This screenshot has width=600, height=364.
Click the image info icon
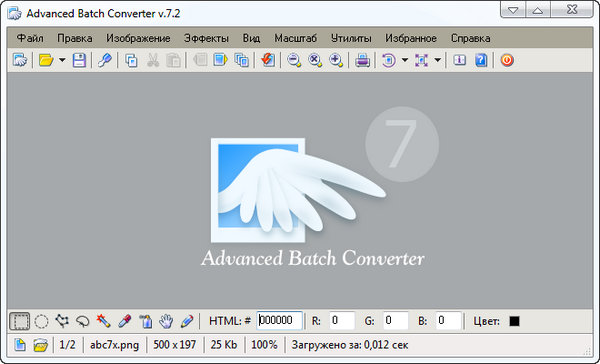(460, 60)
